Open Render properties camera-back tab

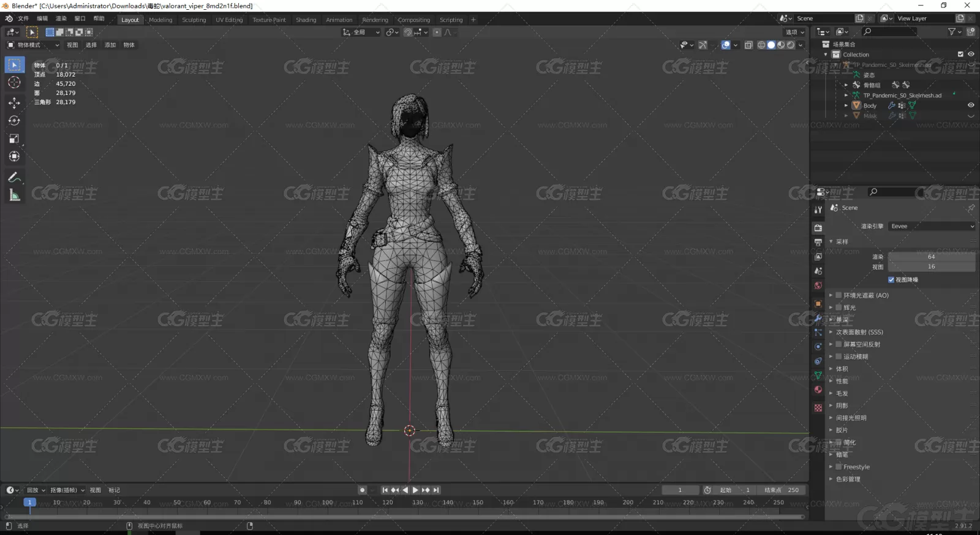(818, 227)
